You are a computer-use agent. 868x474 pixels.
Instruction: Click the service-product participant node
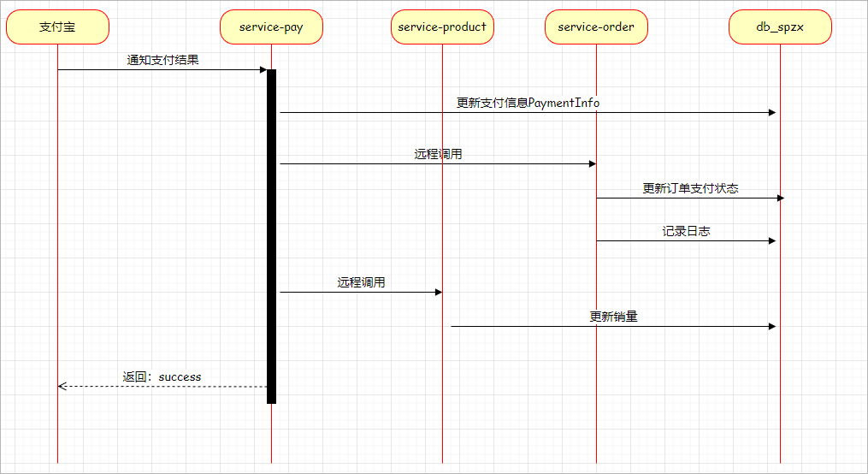tap(442, 27)
